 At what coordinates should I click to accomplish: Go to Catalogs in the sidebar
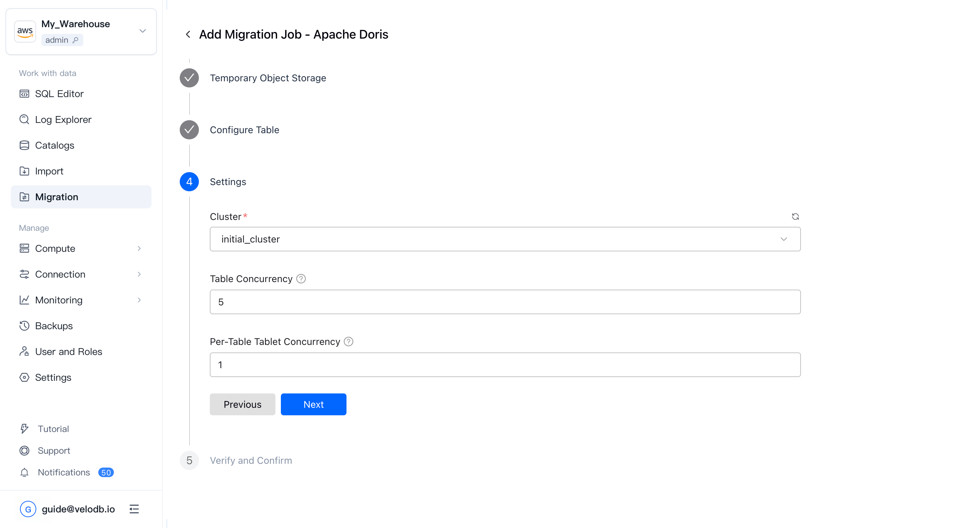[x=54, y=145]
